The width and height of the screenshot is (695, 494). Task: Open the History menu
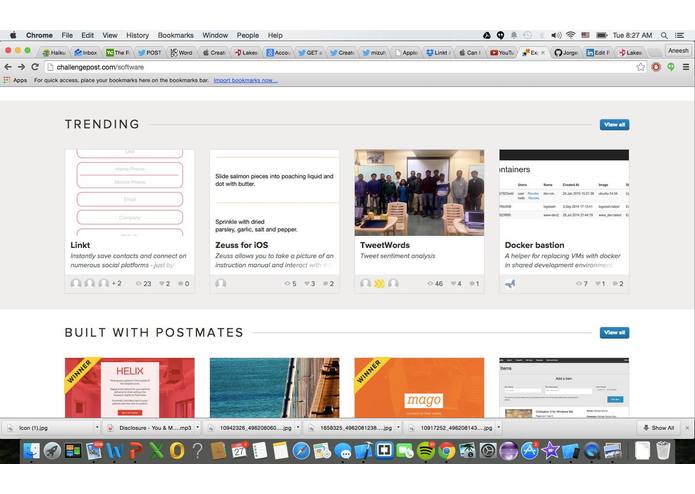click(137, 35)
